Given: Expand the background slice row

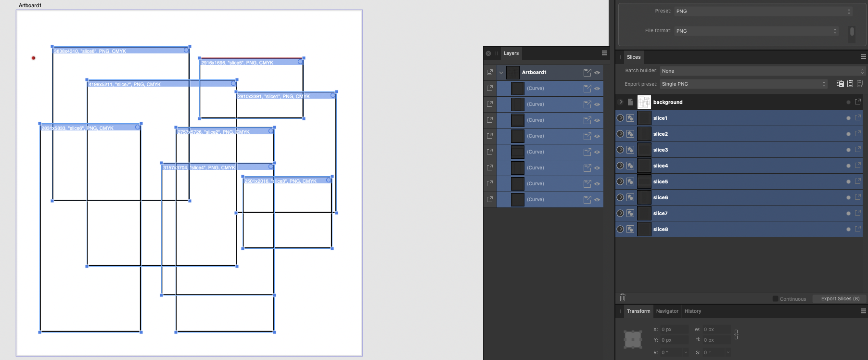Looking at the screenshot, I should coord(621,102).
